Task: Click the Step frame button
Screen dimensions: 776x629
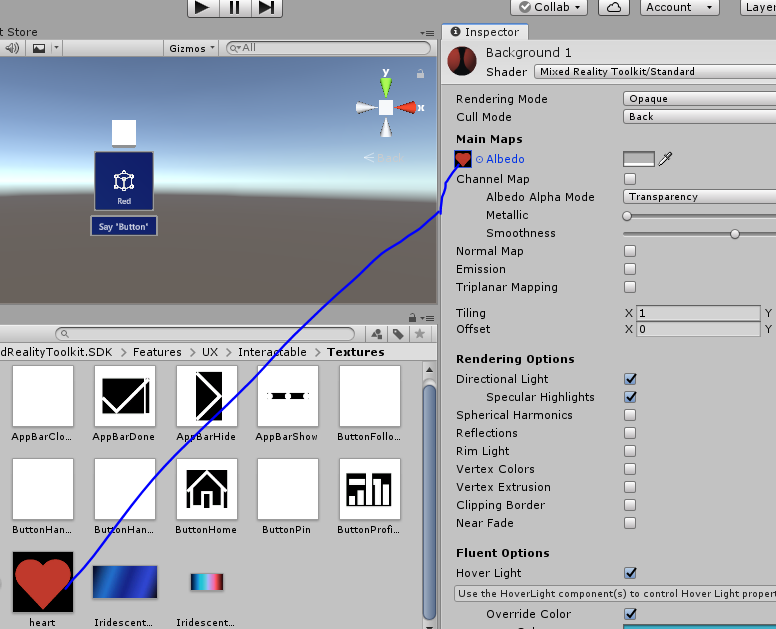Action: (x=265, y=8)
